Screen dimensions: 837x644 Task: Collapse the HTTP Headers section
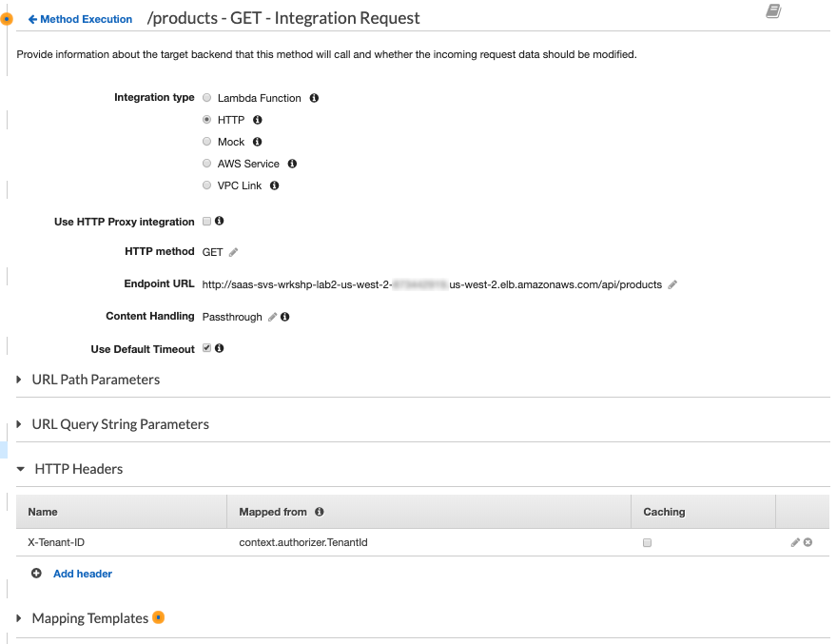pyautogui.click(x=69, y=469)
